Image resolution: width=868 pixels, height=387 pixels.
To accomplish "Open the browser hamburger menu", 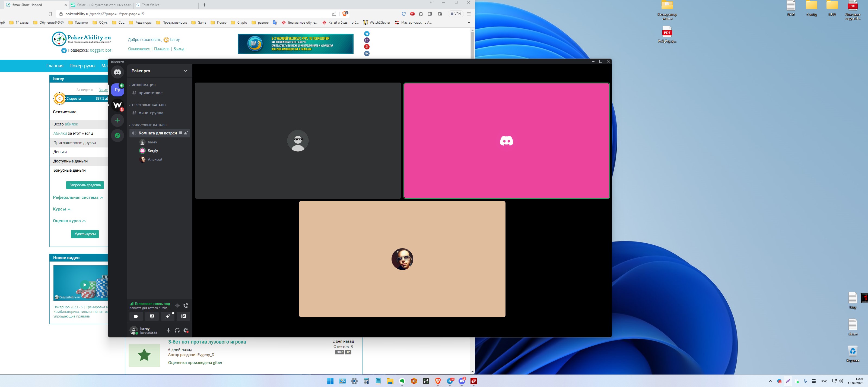I will point(469,14).
